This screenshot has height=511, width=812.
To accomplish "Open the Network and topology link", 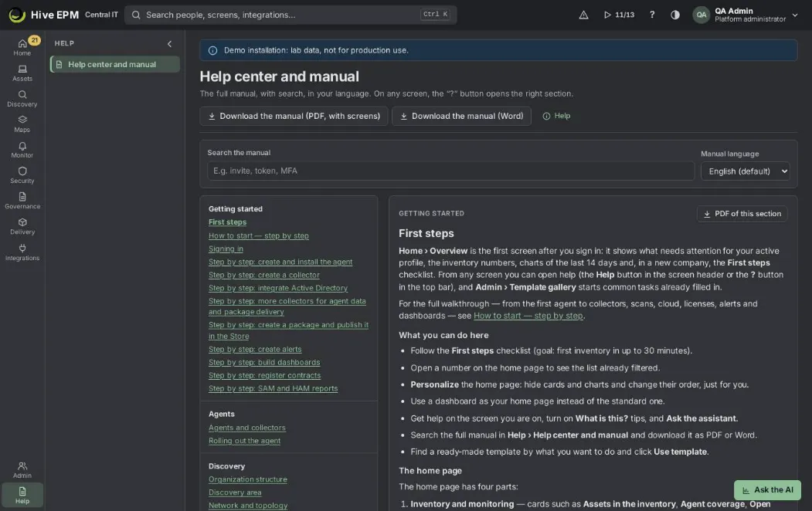I will click(248, 506).
